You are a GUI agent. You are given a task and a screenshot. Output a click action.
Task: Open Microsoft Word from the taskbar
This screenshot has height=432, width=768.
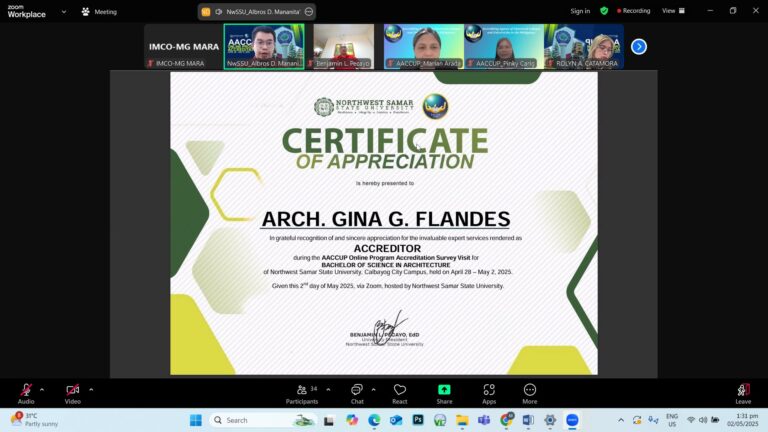528,420
